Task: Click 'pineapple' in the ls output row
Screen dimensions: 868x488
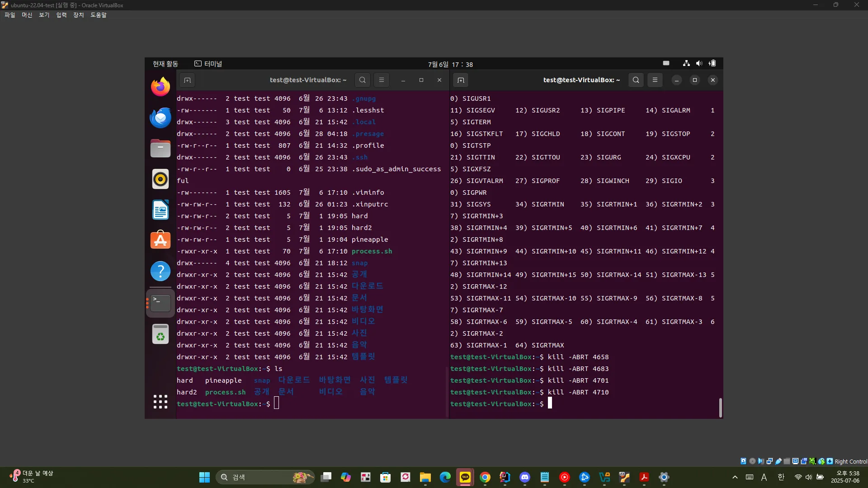Action: (223, 380)
